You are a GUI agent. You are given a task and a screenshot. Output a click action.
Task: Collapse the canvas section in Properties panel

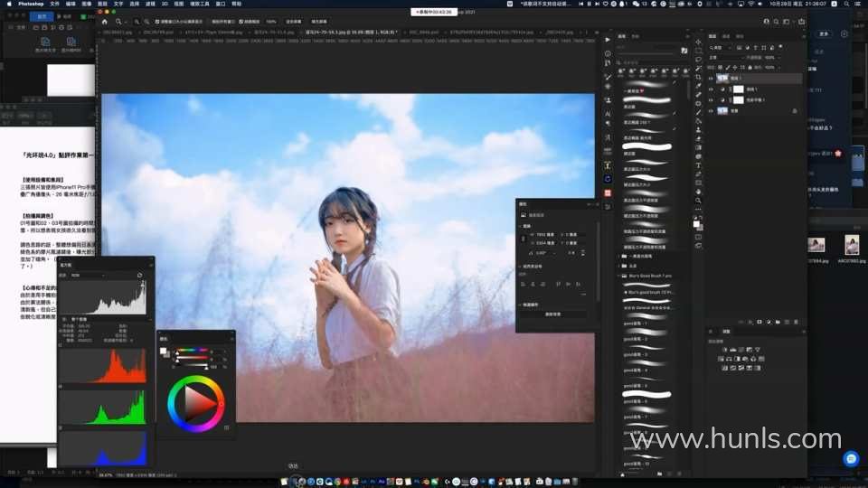click(520, 226)
